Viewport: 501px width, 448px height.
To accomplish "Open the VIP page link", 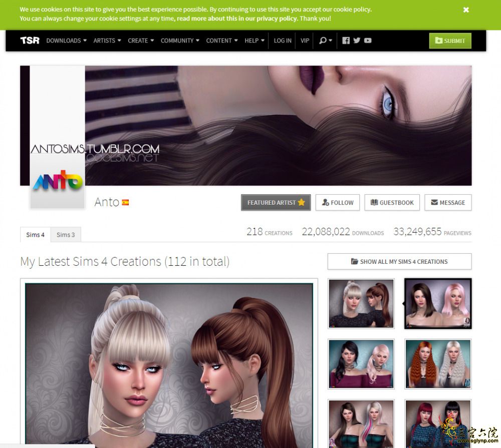I will coord(305,41).
